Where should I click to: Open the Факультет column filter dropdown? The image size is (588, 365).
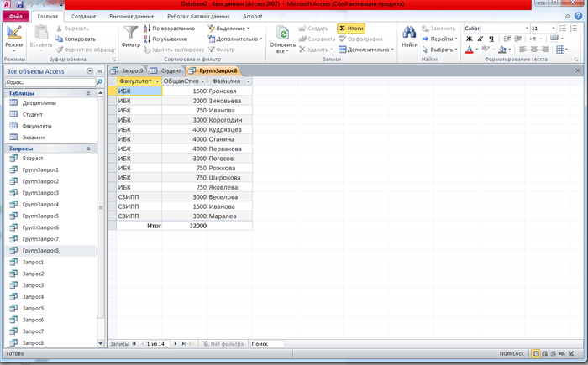click(x=157, y=81)
